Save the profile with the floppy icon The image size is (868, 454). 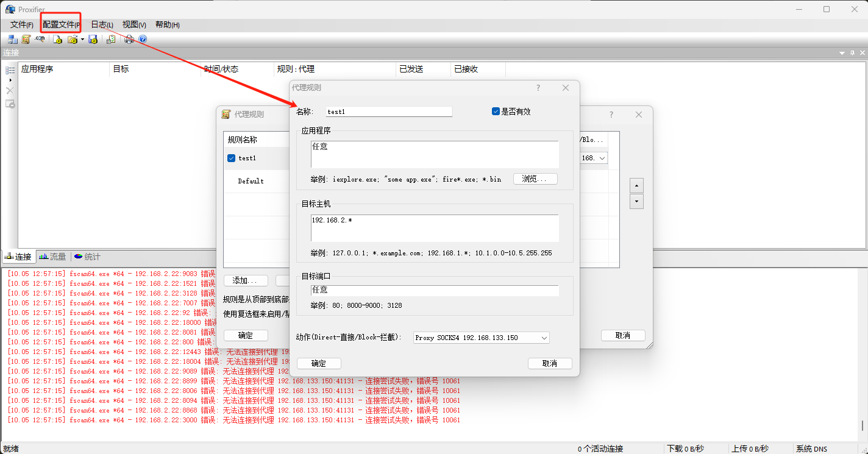tap(93, 39)
